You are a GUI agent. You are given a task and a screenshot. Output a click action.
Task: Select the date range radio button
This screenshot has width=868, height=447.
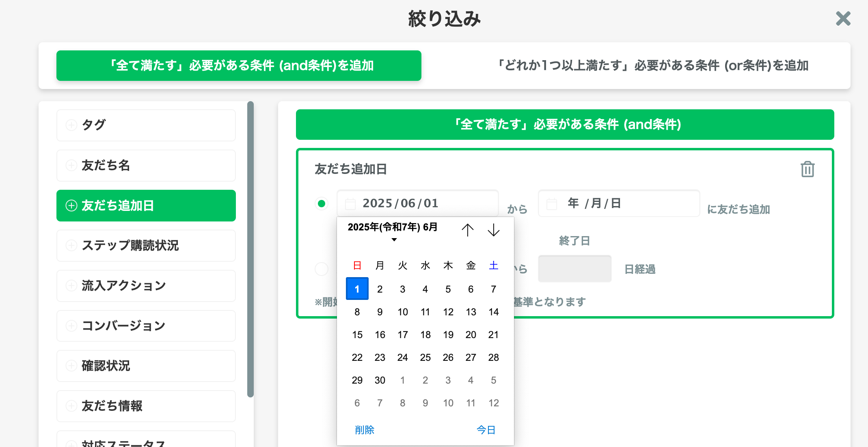[x=322, y=203]
